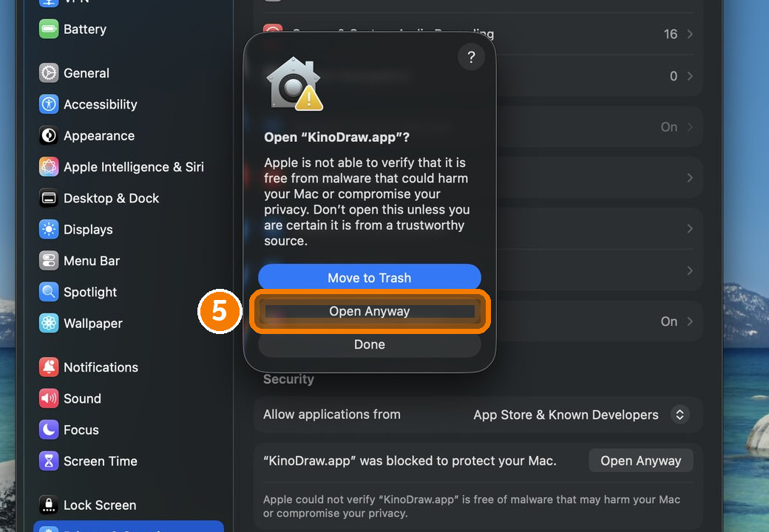Open the Wallpaper flower icon

point(49,324)
